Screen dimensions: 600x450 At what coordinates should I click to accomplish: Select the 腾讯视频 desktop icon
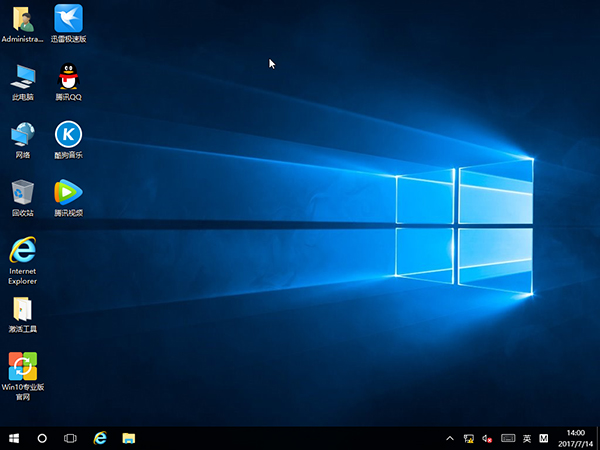pos(68,192)
